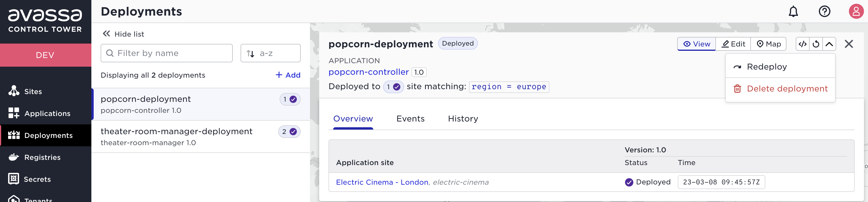Refresh the deployment details
Viewport: 868px width, 202px height.
[x=816, y=44]
